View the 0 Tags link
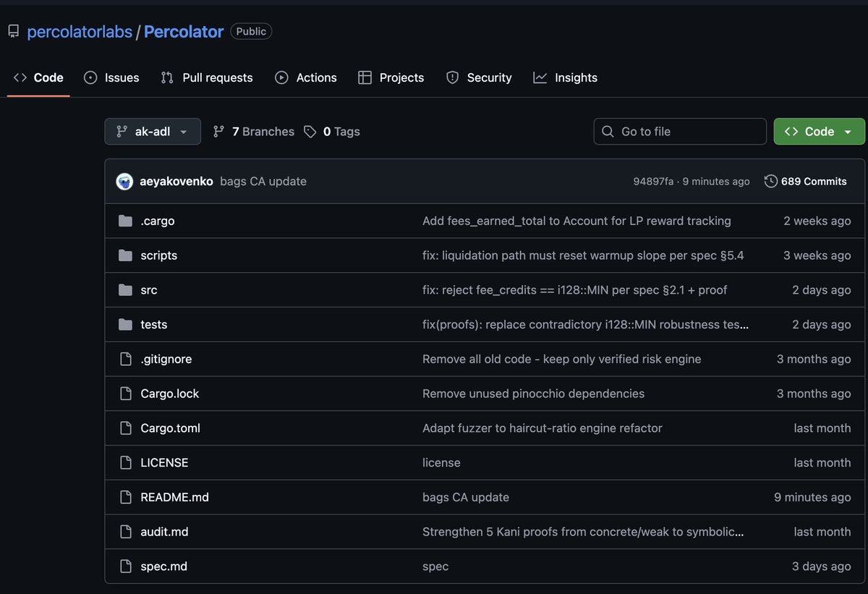Screen dimensions: 868x594 [332, 132]
